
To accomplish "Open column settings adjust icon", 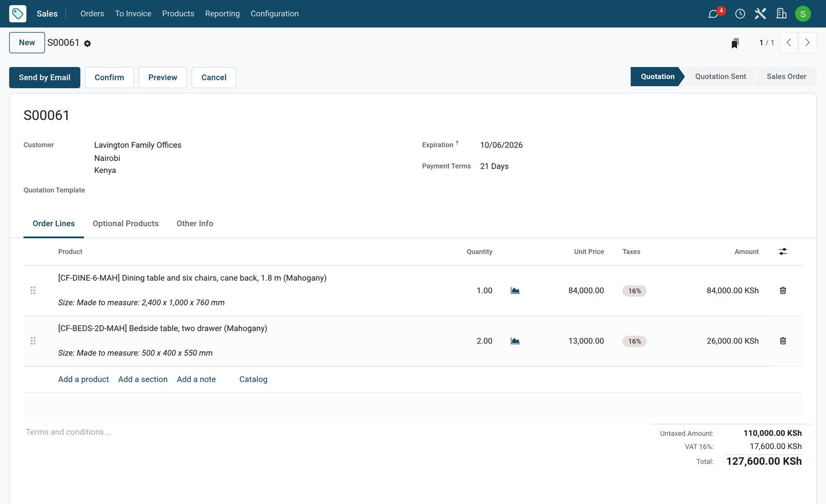I will tap(783, 252).
